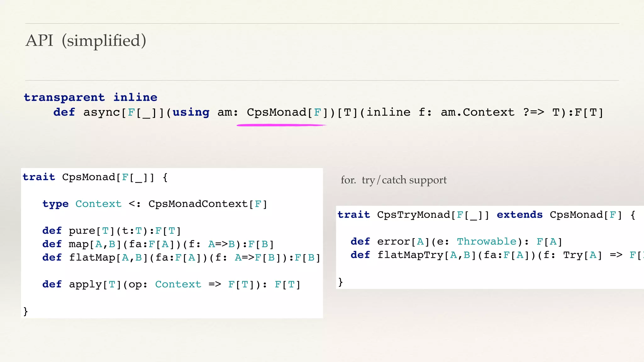Click 'CpsMonadContext[F]' type bound
The image size is (644, 362).
click(x=208, y=204)
